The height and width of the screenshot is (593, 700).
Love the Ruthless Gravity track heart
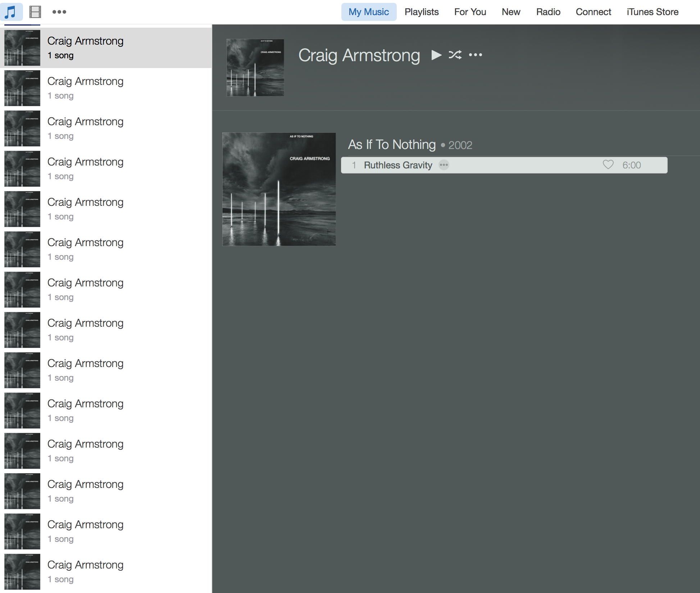click(608, 165)
